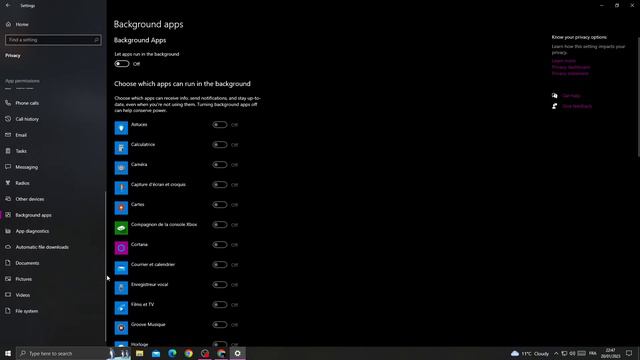Select the Documents sidebar icon

(8, 263)
